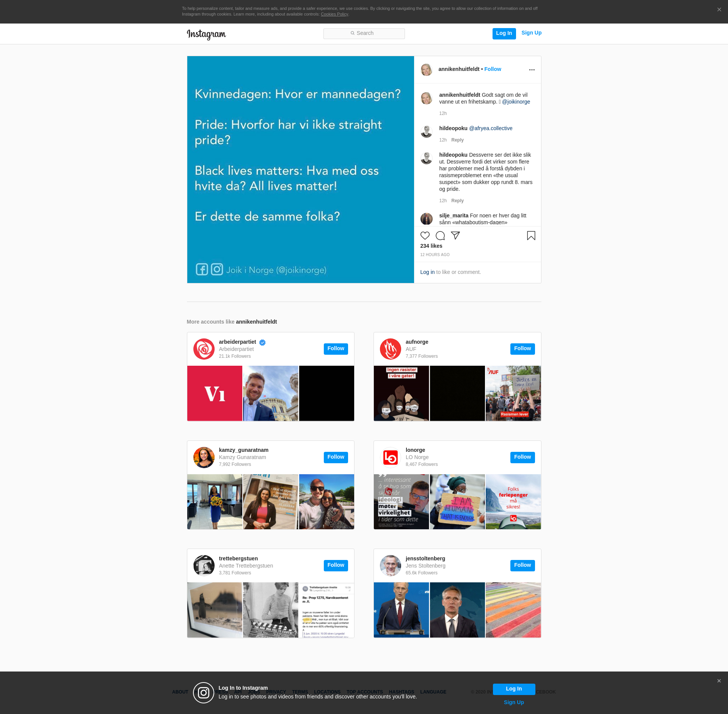The height and width of the screenshot is (714, 728).
Task: Click the share paper plane icon
Action: click(455, 236)
